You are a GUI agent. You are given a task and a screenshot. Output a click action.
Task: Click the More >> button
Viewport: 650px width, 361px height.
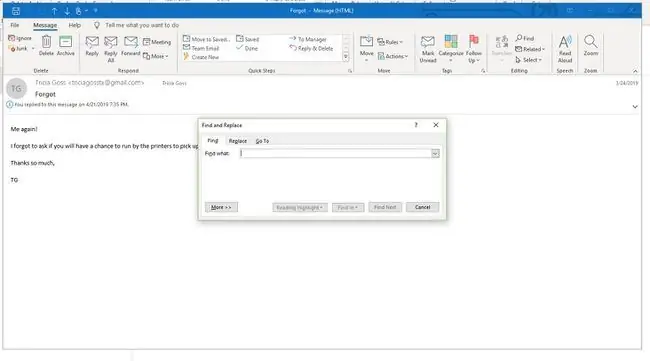click(x=221, y=207)
